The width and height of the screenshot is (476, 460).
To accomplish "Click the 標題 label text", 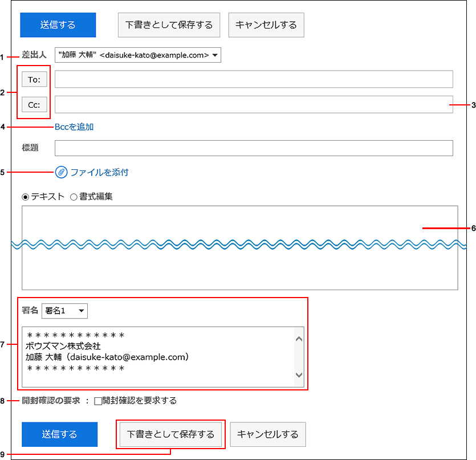I will click(x=30, y=148).
